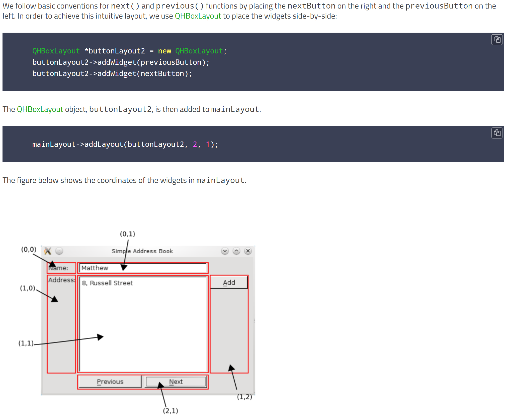
Task: Click the 'QHBoxLayout *buttonLayout2 = new QHBoxLayout;' line
Action: point(129,51)
